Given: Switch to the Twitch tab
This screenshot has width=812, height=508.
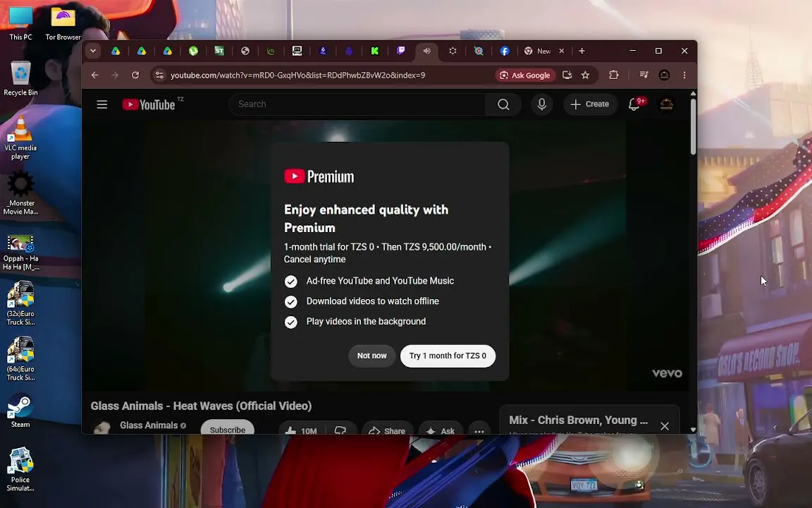Looking at the screenshot, I should [401, 51].
